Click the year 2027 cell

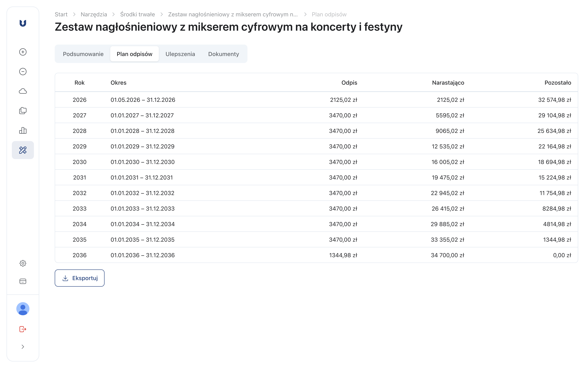click(79, 115)
